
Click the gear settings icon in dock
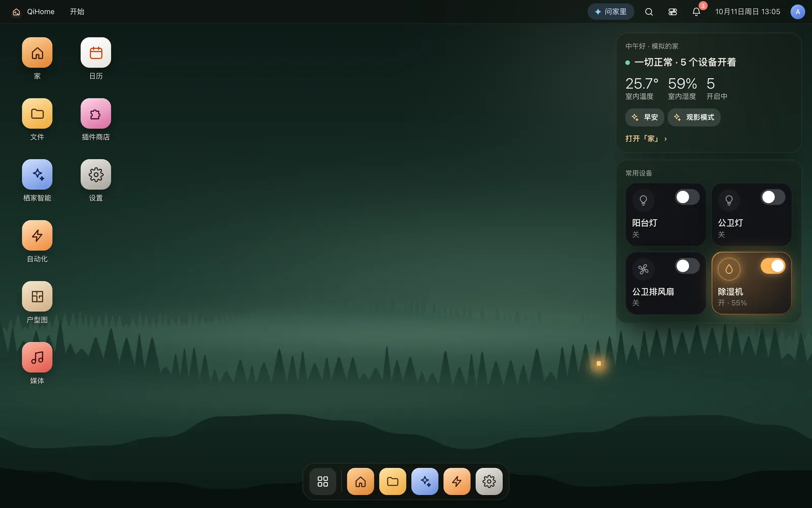click(x=489, y=482)
